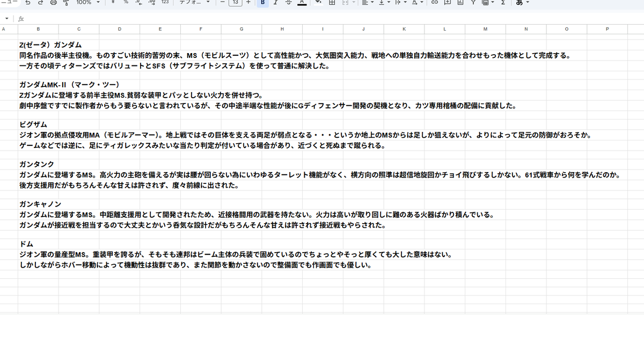Image resolution: width=644 pixels, height=362 pixels.
Task: Select the cell titled ガンキャノン
Action: pos(40,204)
